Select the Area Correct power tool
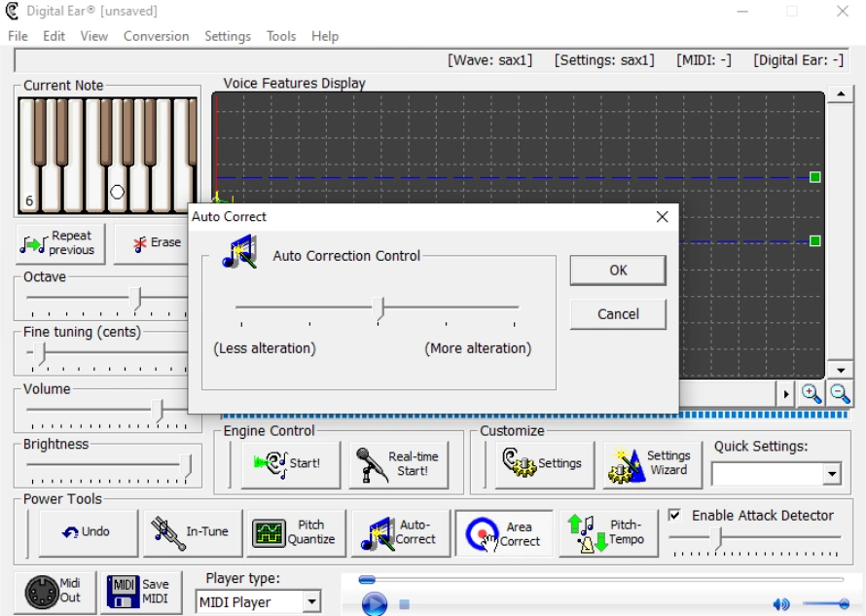The image size is (866, 616). pos(504,533)
